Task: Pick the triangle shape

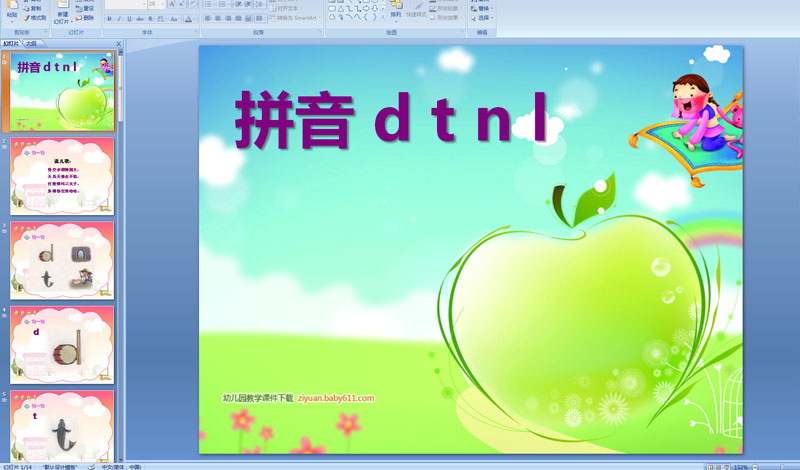Action: (341, 9)
